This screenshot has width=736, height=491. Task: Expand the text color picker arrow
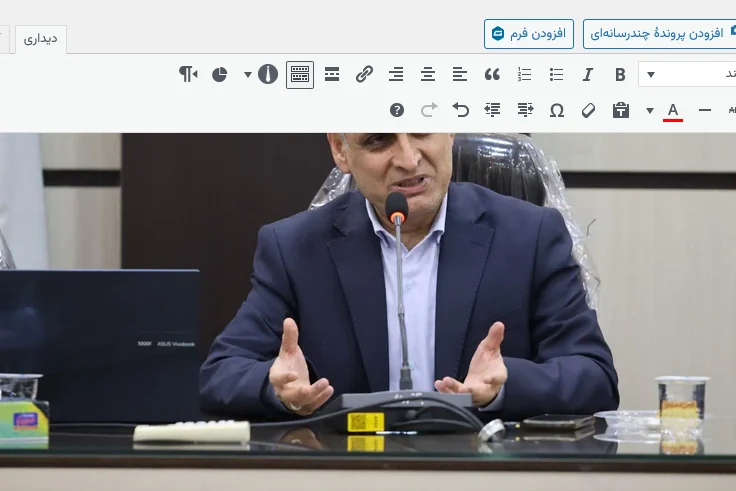[650, 110]
